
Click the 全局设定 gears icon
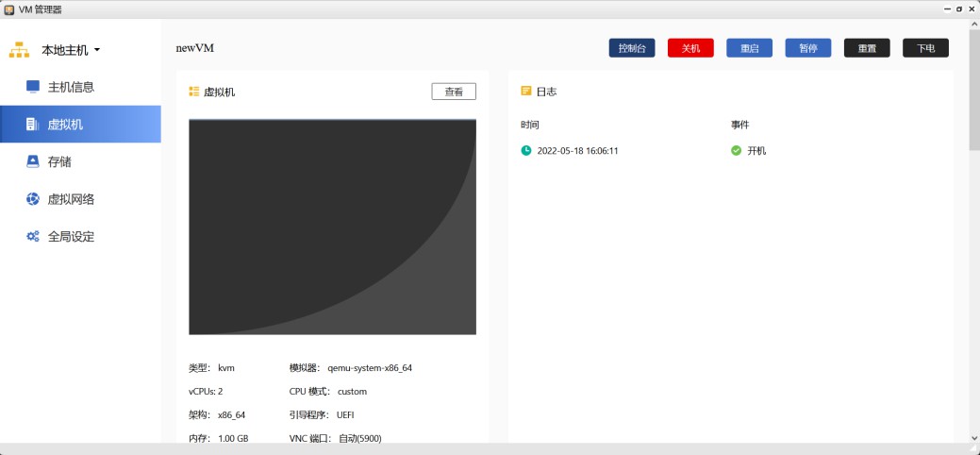(33, 237)
